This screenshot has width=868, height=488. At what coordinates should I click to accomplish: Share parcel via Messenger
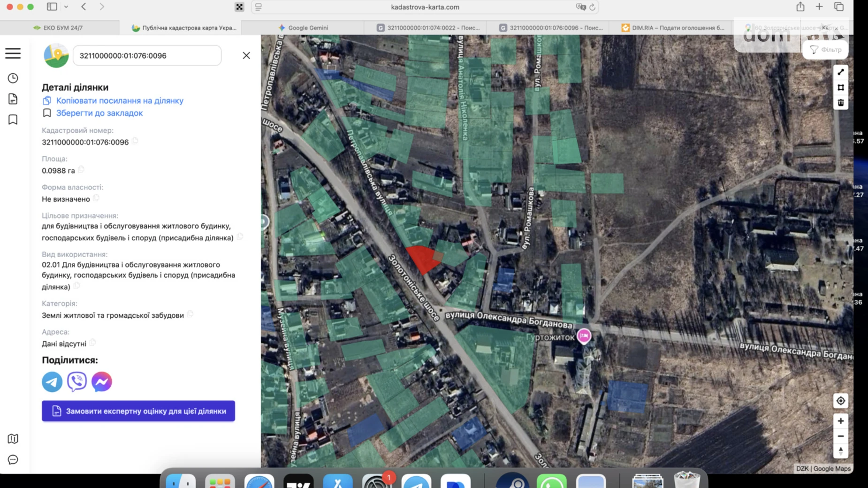[x=102, y=381]
